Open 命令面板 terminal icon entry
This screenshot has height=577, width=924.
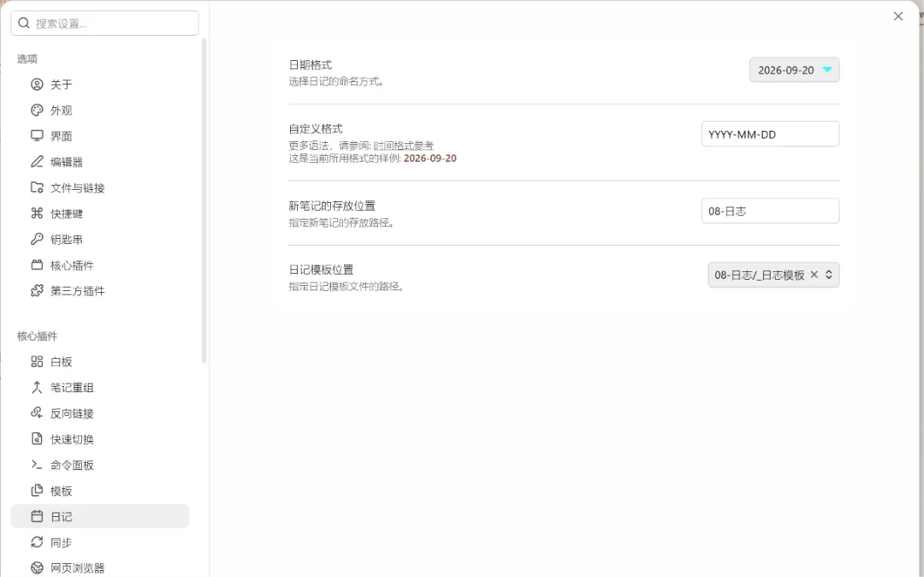tap(37, 465)
